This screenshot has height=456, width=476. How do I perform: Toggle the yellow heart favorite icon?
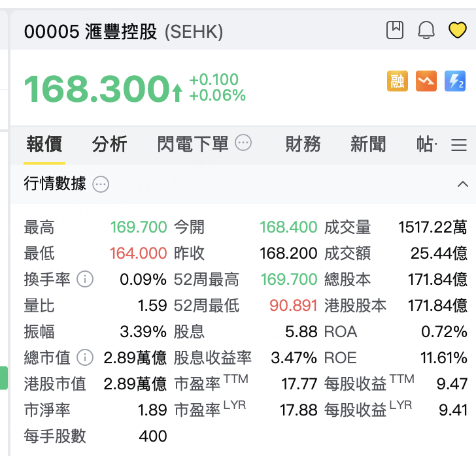tap(457, 30)
